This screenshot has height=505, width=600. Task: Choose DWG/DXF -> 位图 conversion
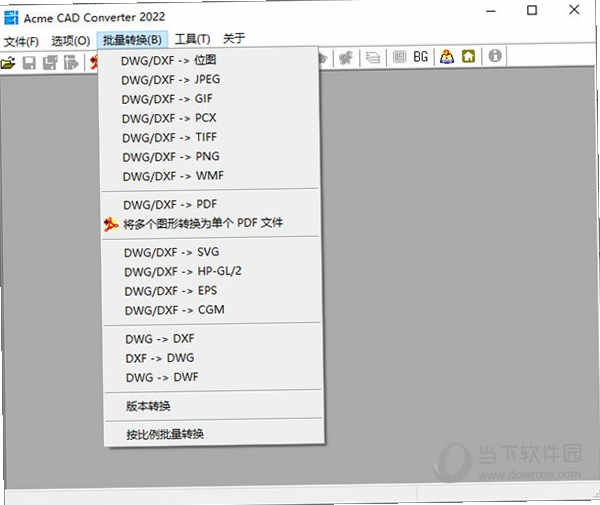209,60
